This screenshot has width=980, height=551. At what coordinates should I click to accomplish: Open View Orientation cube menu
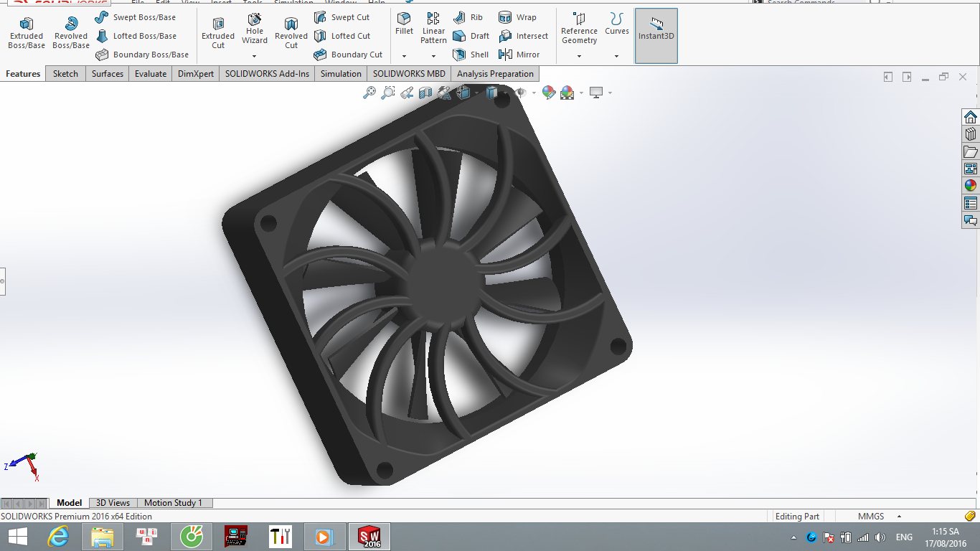[x=464, y=93]
